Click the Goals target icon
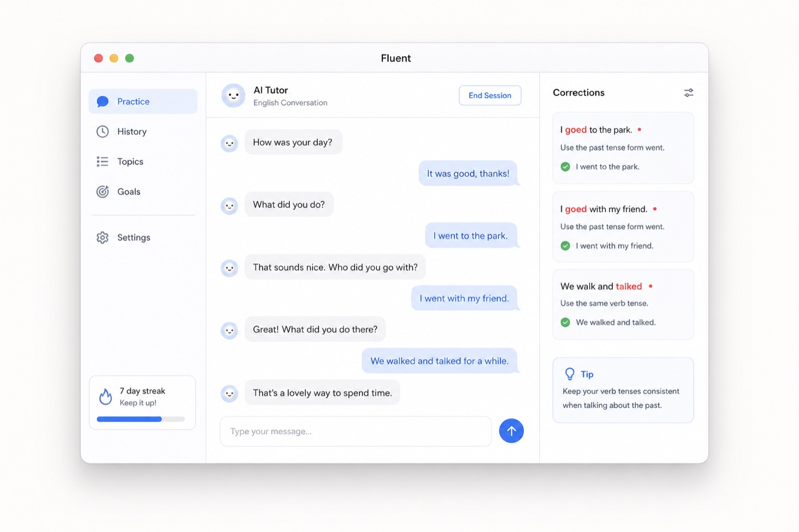Viewport: 799px width, 532px height. [103, 192]
